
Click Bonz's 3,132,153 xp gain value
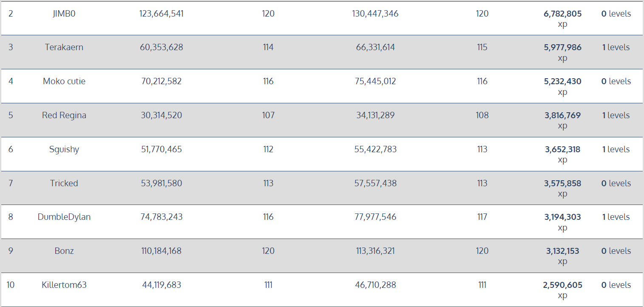click(562, 256)
